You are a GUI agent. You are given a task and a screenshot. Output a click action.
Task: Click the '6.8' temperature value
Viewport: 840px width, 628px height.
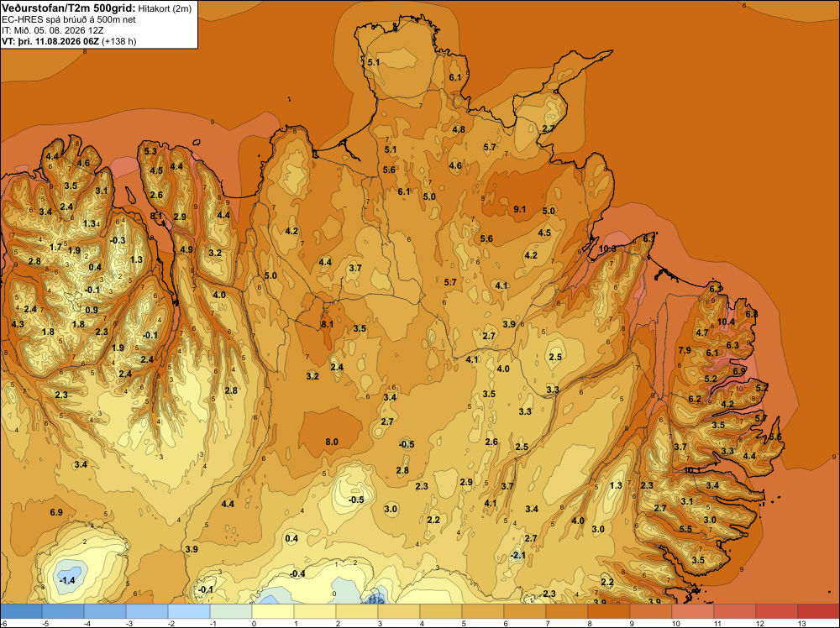[x=752, y=314]
